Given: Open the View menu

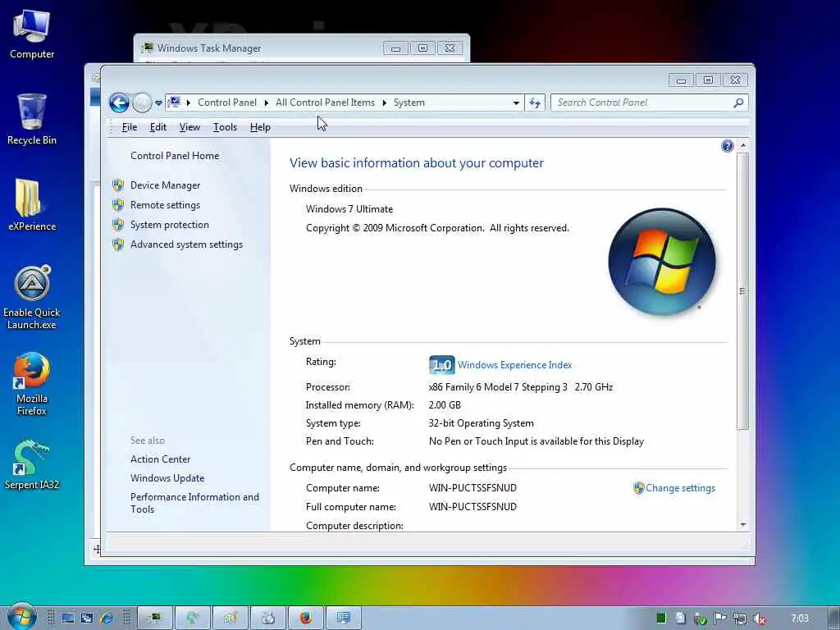Looking at the screenshot, I should point(189,127).
